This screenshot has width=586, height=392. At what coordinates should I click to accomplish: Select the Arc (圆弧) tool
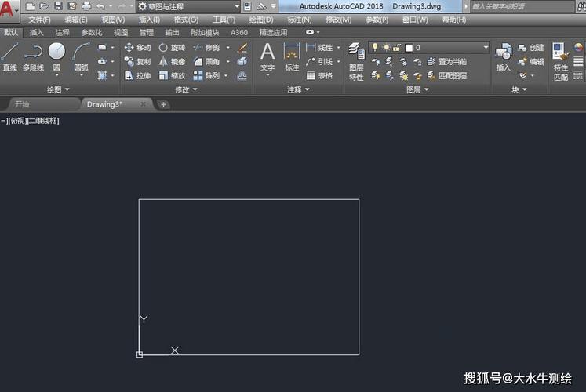(81, 56)
